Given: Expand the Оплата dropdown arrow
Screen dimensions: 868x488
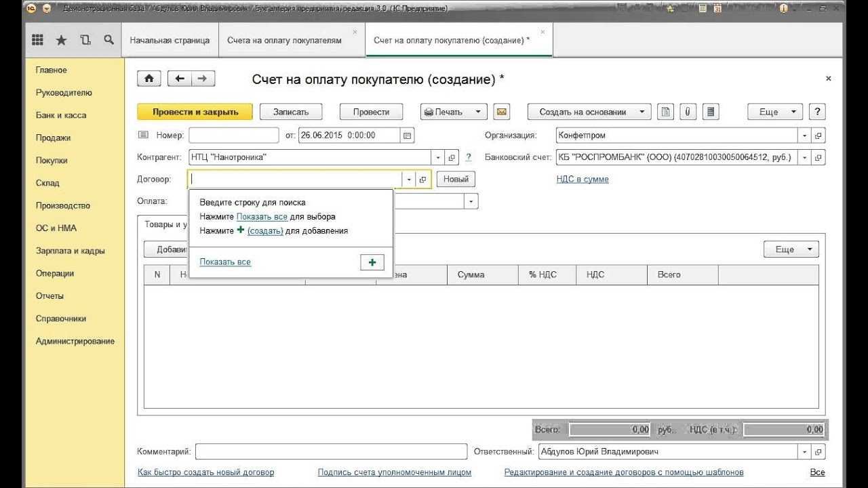Looking at the screenshot, I should [x=472, y=201].
